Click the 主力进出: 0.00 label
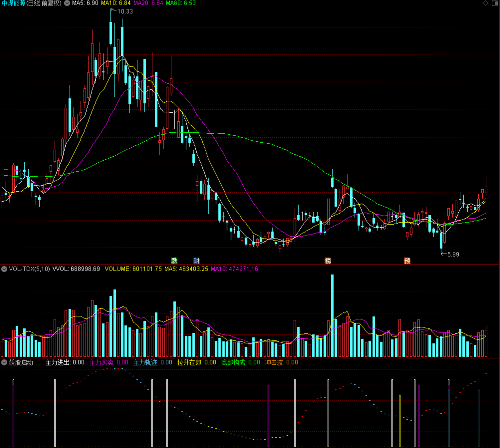This screenshot has height=448, width=500. (65, 363)
